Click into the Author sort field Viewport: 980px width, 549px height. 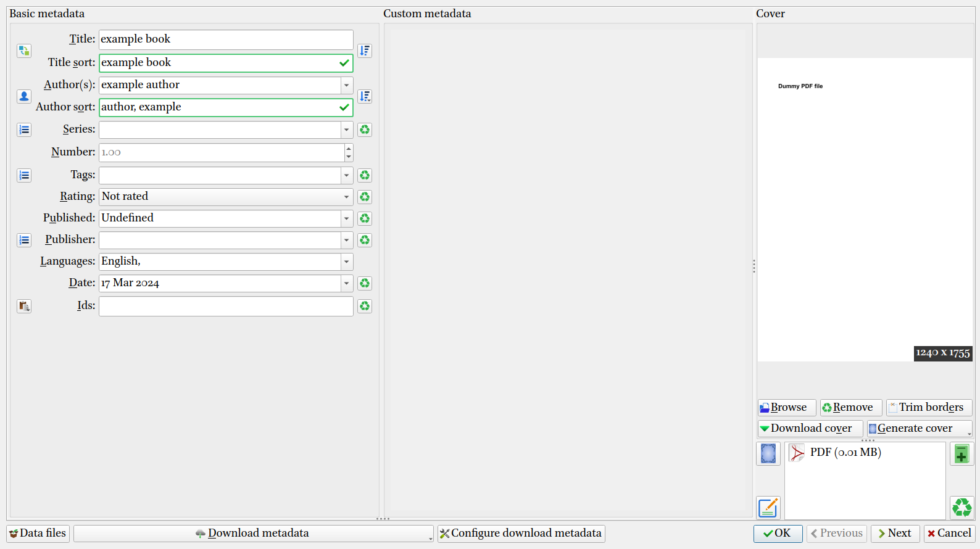click(226, 107)
